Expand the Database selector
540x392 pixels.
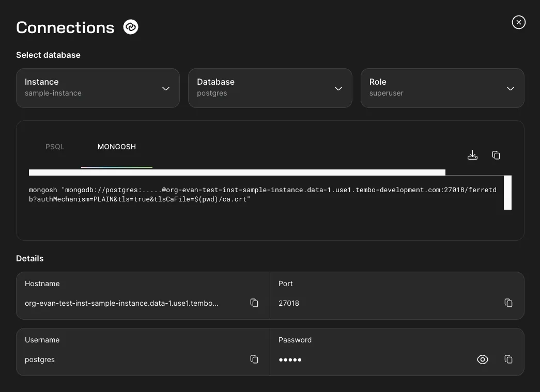(x=270, y=88)
